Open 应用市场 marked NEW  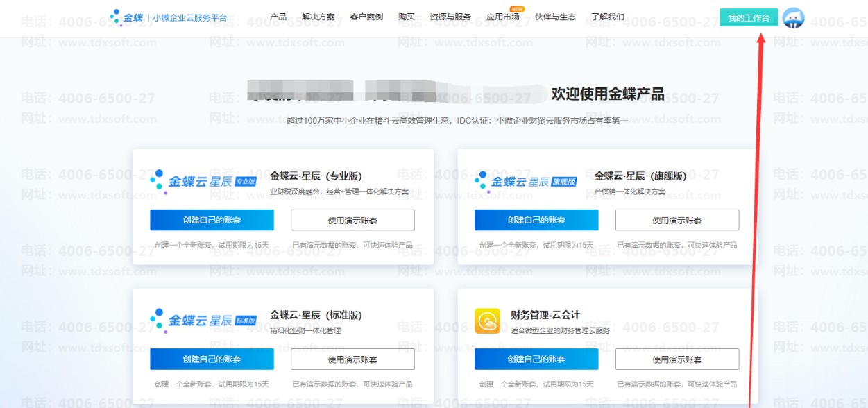click(503, 17)
